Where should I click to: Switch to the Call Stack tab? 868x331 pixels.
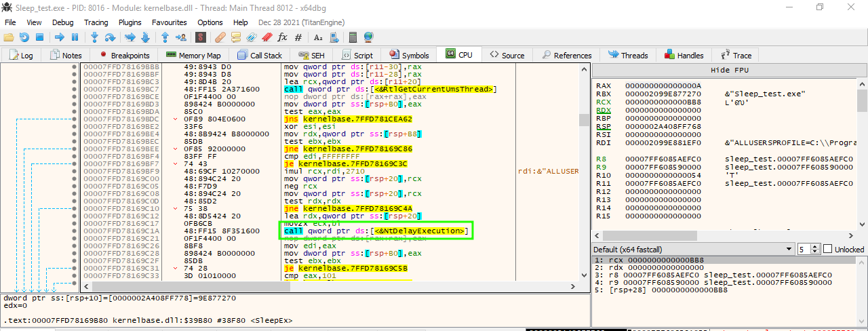coord(258,56)
